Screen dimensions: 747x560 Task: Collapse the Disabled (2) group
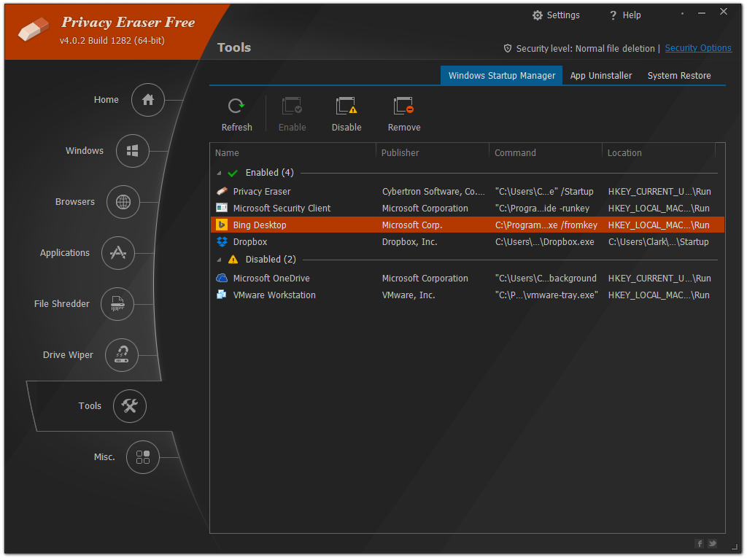click(x=219, y=260)
